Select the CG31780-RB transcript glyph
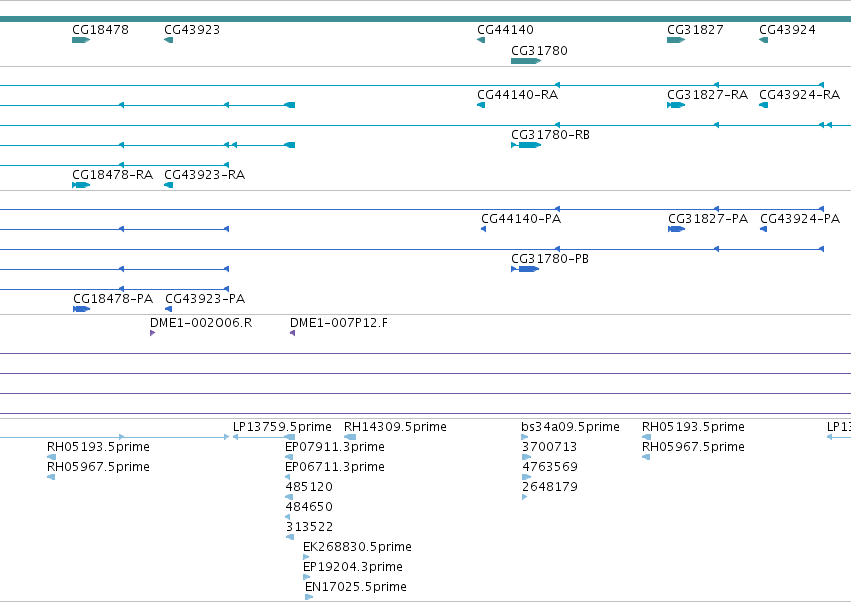The width and height of the screenshot is (851, 602). 526,145
